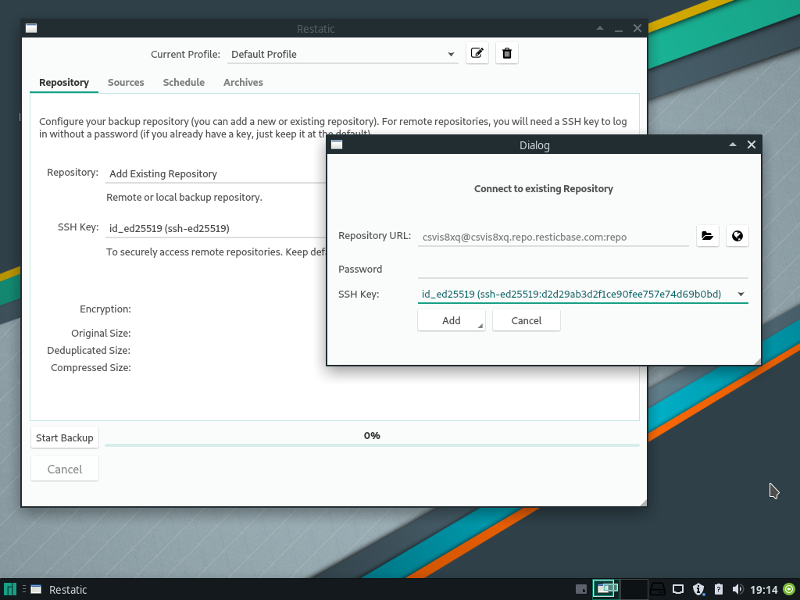This screenshot has height=600, width=800.
Task: Click the Password input field
Action: pyautogui.click(x=583, y=269)
